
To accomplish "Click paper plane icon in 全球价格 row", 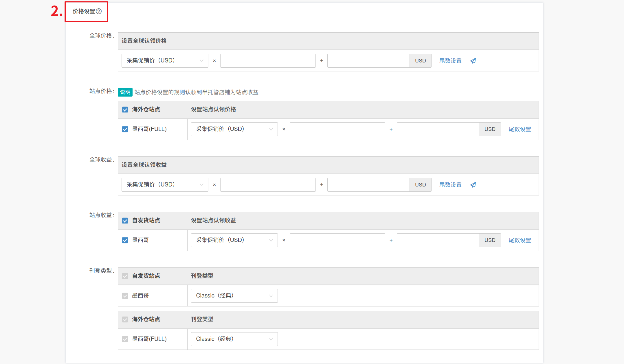I will (x=473, y=61).
